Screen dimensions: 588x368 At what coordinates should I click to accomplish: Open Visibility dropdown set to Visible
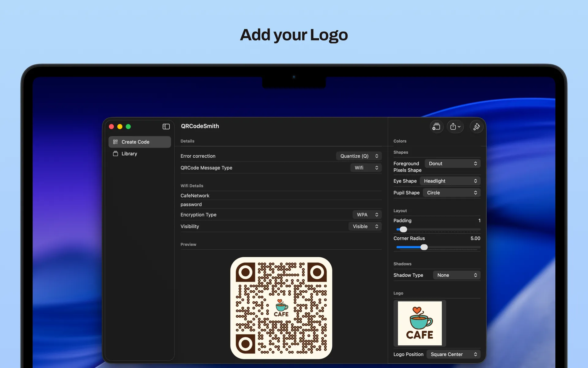pyautogui.click(x=365, y=226)
